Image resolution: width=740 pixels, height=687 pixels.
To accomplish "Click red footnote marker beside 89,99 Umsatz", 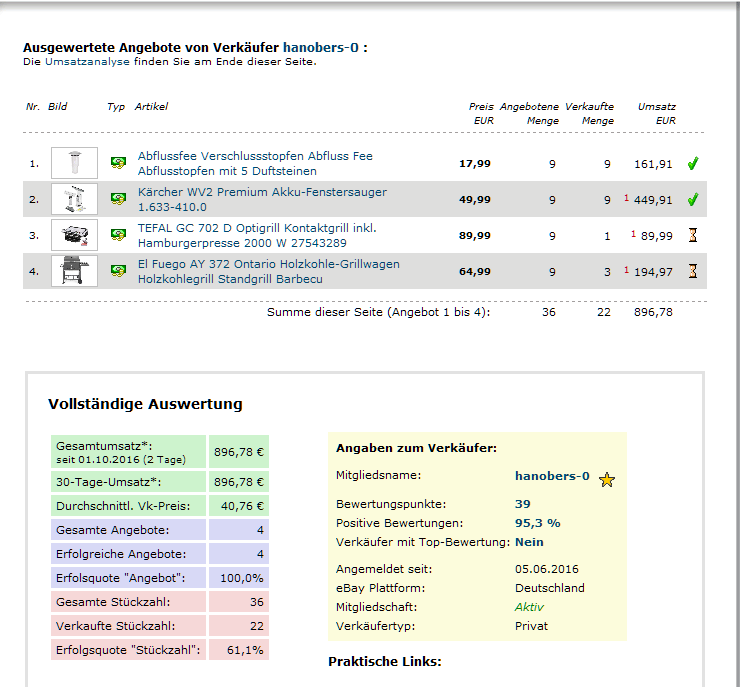I will 633,234.
